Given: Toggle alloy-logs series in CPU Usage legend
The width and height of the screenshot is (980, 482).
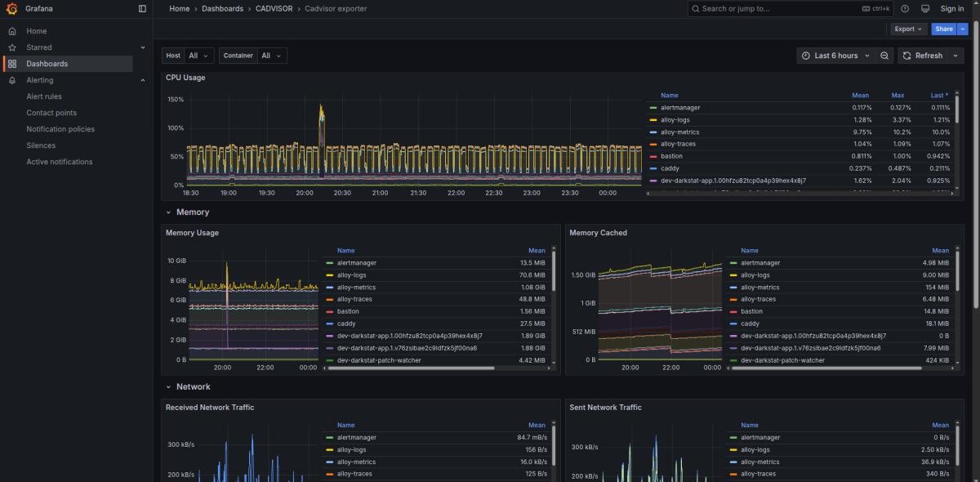Looking at the screenshot, I should coord(675,120).
